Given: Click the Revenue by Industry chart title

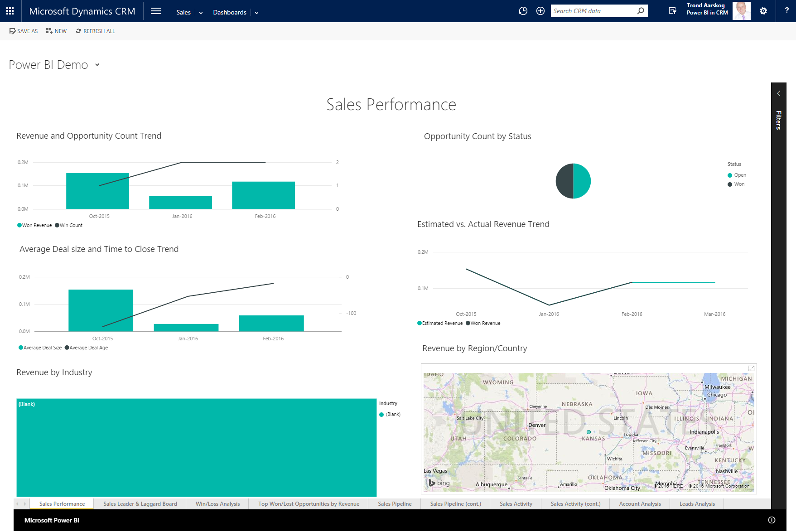Looking at the screenshot, I should [x=54, y=372].
